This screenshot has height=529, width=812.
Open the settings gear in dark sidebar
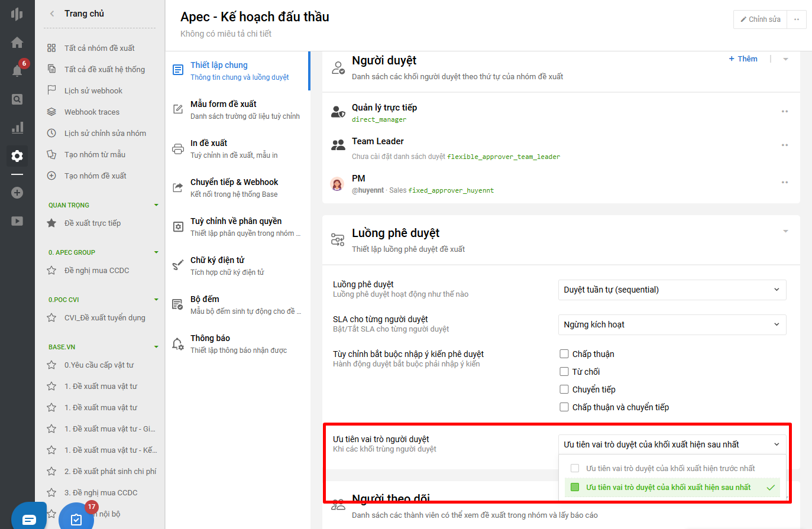pyautogui.click(x=17, y=156)
